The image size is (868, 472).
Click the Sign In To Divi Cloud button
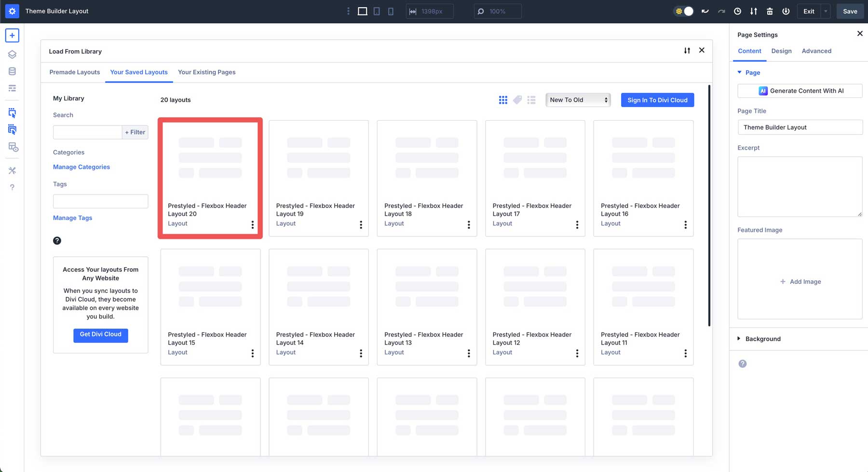pyautogui.click(x=657, y=100)
